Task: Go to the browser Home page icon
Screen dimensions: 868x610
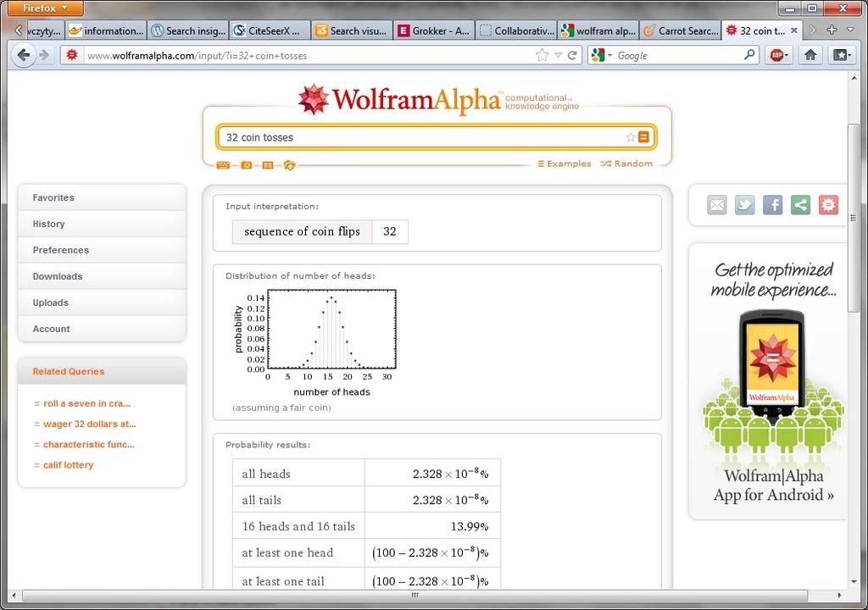Action: coord(810,55)
